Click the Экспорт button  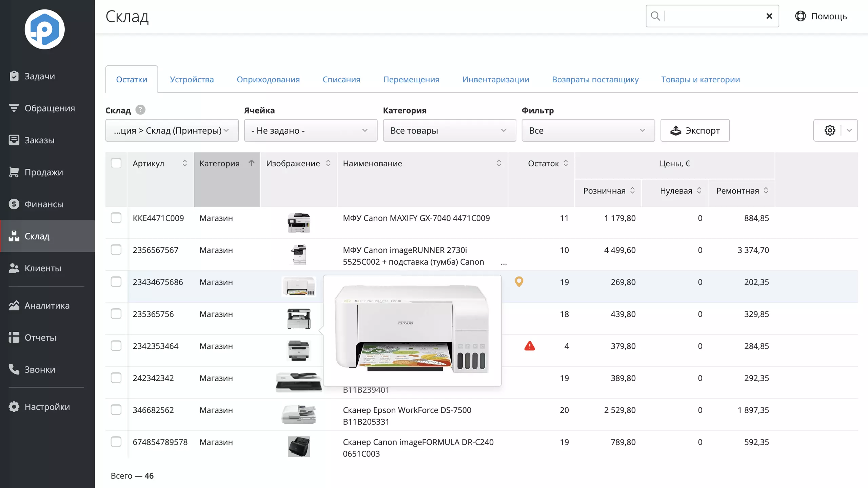click(695, 130)
